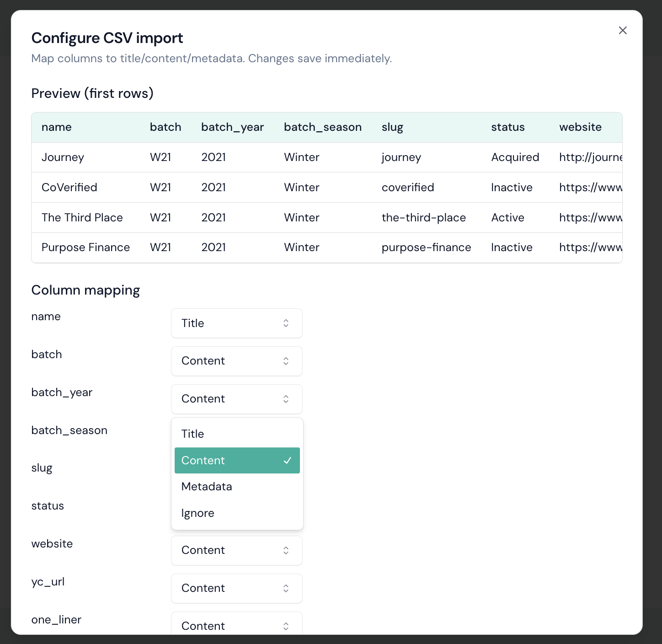The image size is (662, 644).
Task: Open the name column mapping dropdown
Action: [236, 323]
